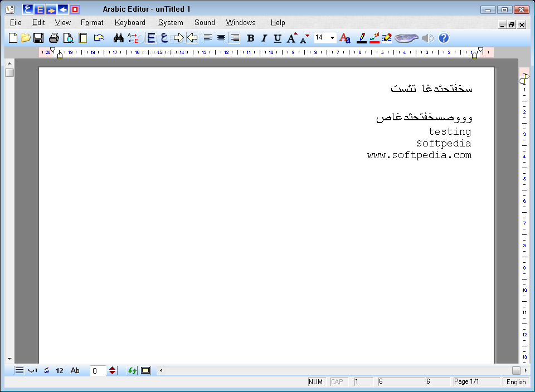The height and width of the screenshot is (392, 535).
Task: Increase font size with the large A icon
Action: tap(291, 38)
